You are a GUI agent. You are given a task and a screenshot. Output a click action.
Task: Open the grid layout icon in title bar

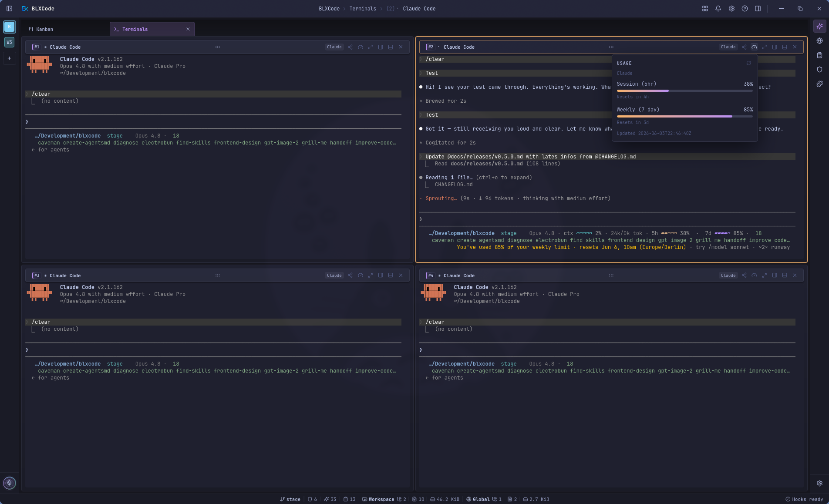(x=705, y=9)
